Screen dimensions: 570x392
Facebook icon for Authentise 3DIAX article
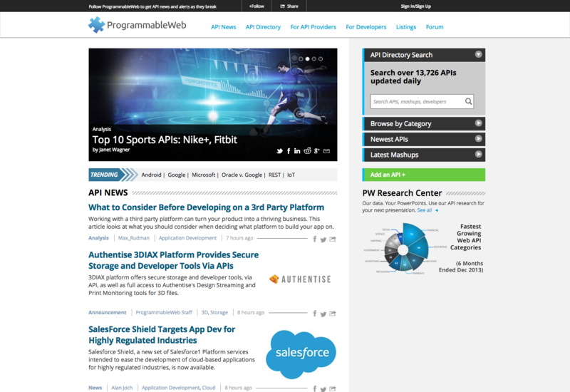[315, 314]
